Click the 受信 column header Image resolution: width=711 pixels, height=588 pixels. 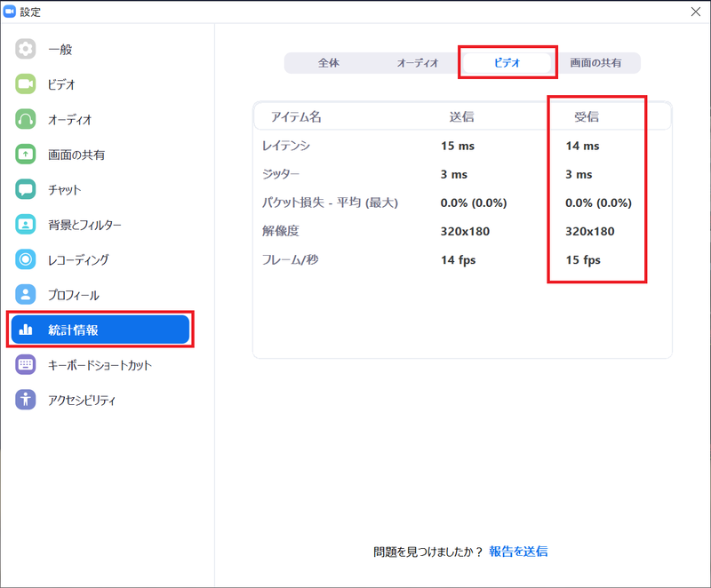(x=587, y=117)
